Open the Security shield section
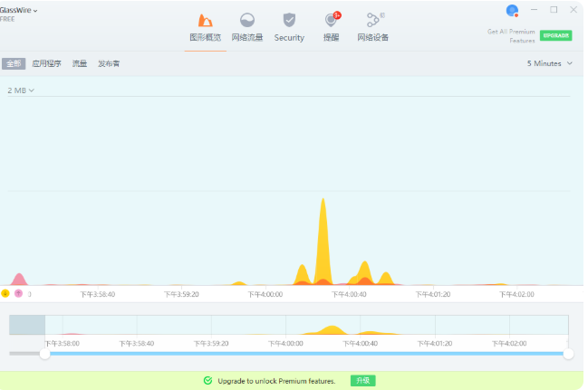588x390 pixels. pos(289,27)
